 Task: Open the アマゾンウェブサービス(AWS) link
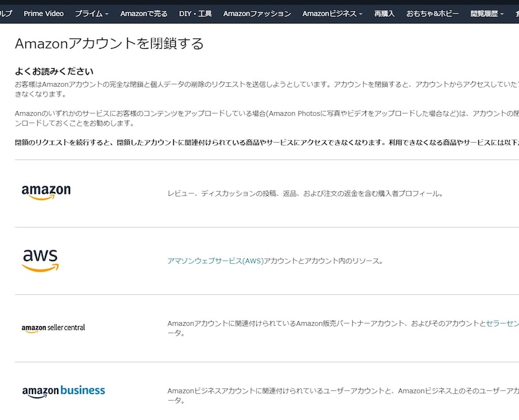pyautogui.click(x=215, y=261)
